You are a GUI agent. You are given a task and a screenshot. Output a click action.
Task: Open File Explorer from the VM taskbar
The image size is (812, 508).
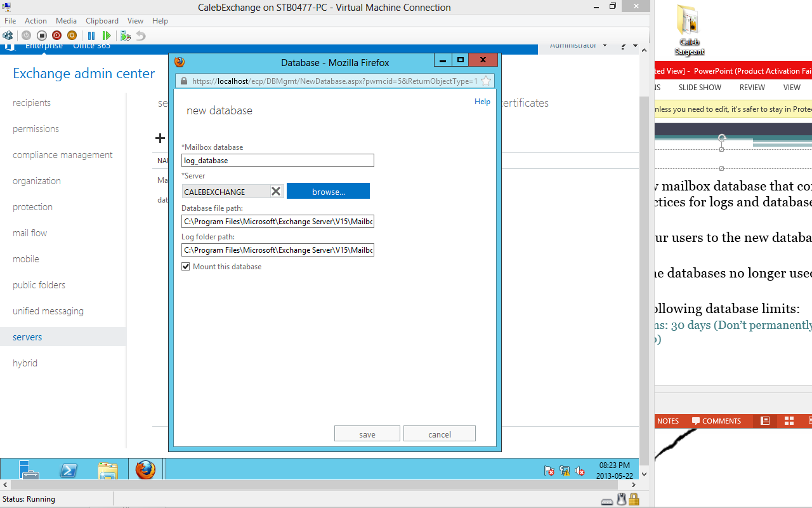pos(108,470)
